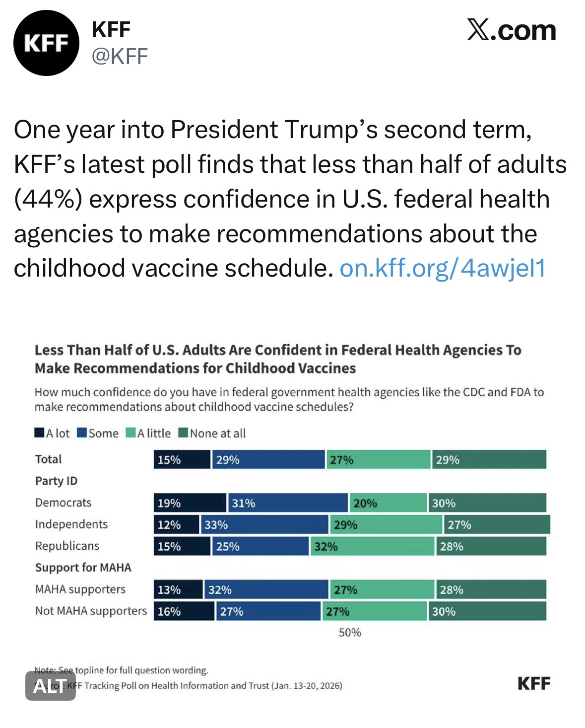Click the Not MAHA supporters 16% segment

coord(184,611)
